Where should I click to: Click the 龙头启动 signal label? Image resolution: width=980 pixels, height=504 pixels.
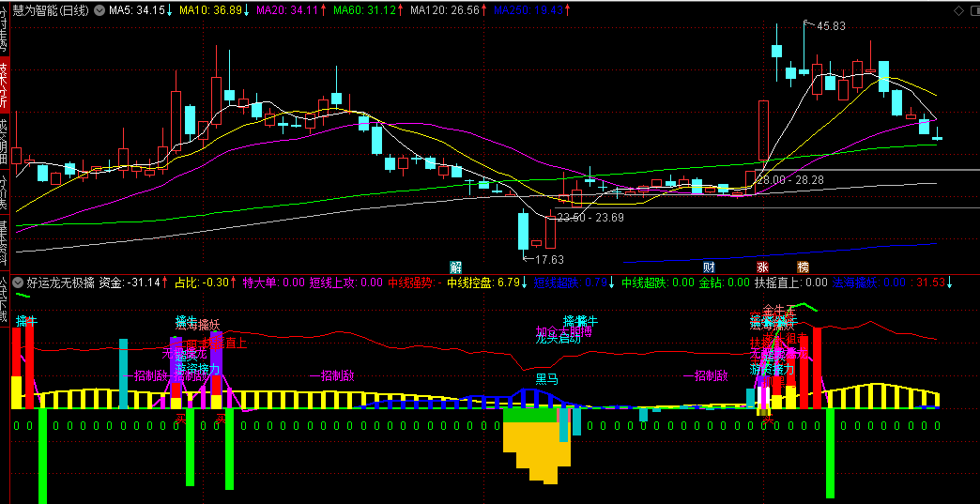coord(559,339)
